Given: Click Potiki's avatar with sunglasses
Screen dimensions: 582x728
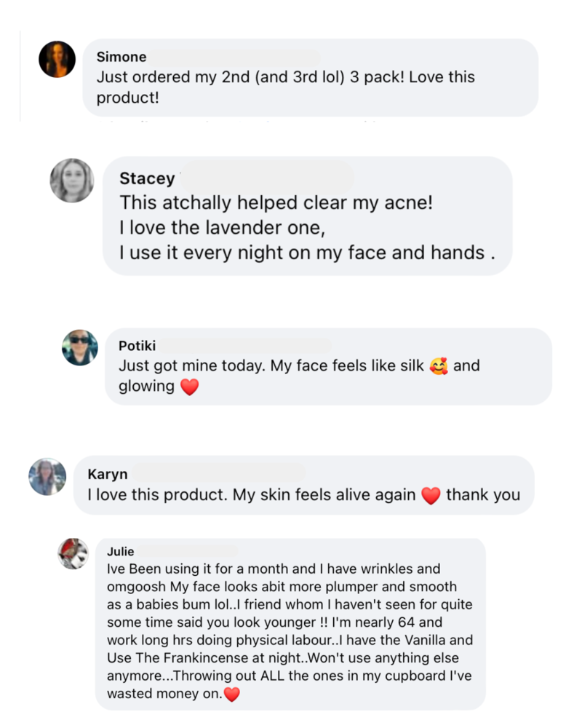Looking at the screenshot, I should 80,347.
